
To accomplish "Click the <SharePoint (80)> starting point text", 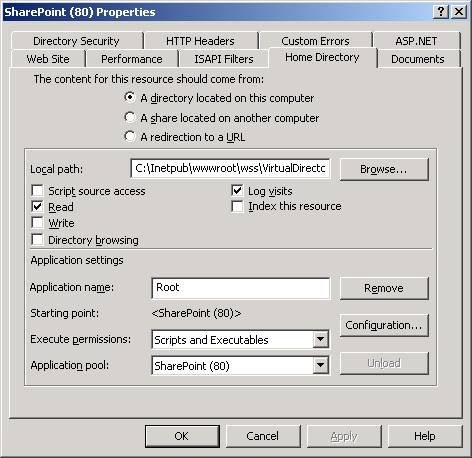I will [196, 313].
